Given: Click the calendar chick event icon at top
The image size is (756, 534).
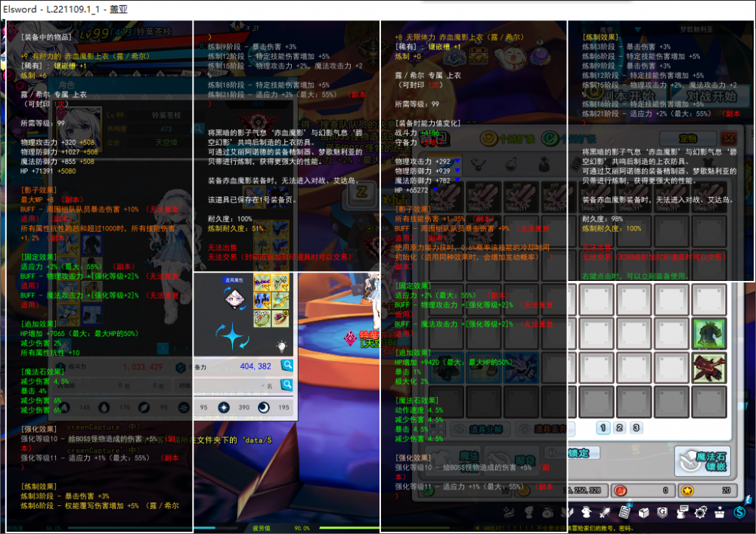Looking at the screenshot, I should pos(479,56).
